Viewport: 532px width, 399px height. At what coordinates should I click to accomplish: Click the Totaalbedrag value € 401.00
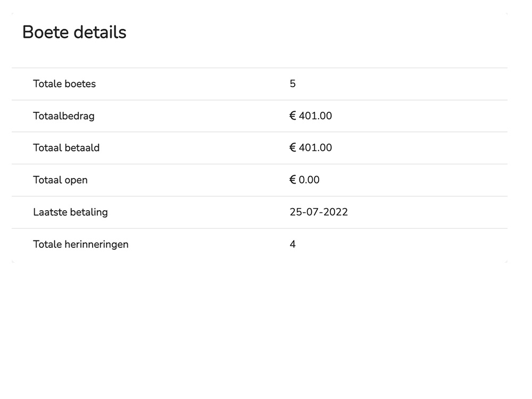click(311, 115)
